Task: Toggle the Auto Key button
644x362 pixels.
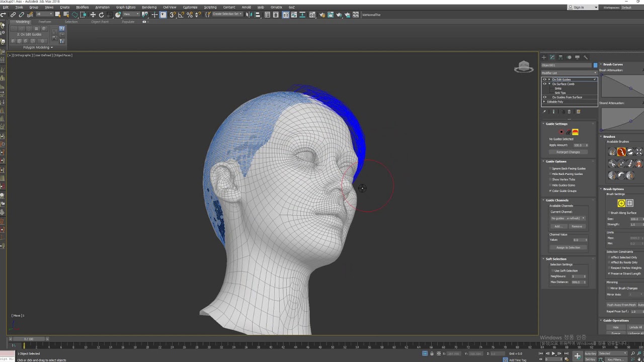Action: click(590, 353)
